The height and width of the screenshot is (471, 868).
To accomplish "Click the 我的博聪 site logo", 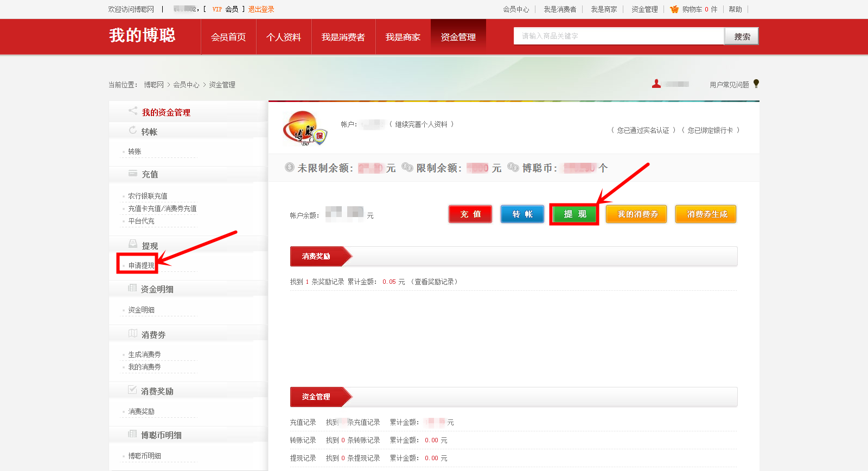I will click(x=142, y=35).
